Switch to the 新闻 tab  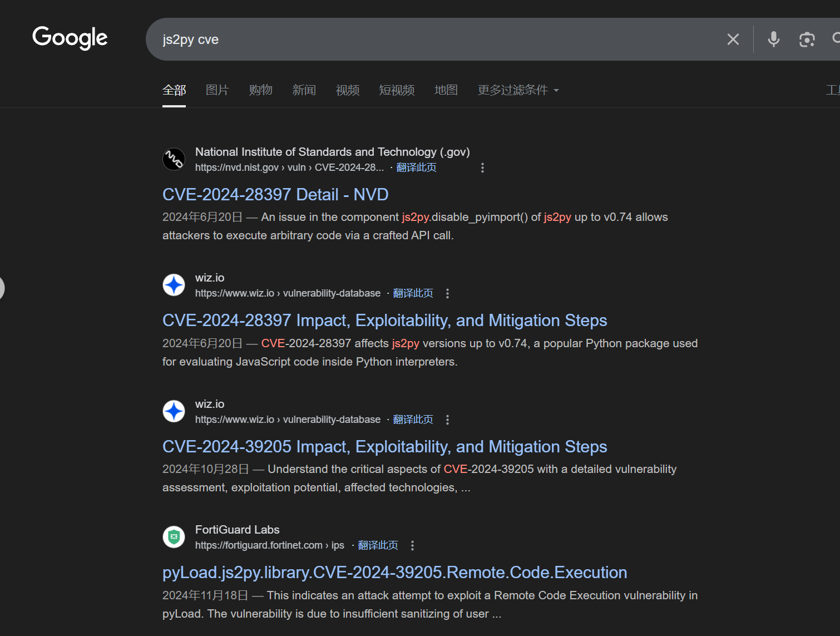tap(304, 90)
